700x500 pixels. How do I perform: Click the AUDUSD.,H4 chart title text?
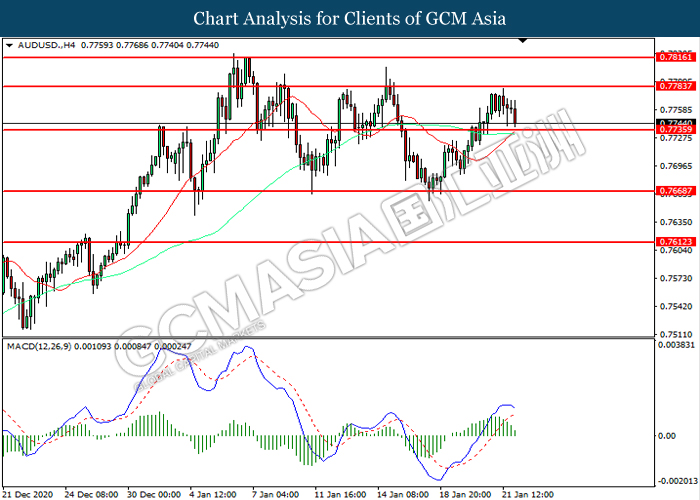click(46, 45)
